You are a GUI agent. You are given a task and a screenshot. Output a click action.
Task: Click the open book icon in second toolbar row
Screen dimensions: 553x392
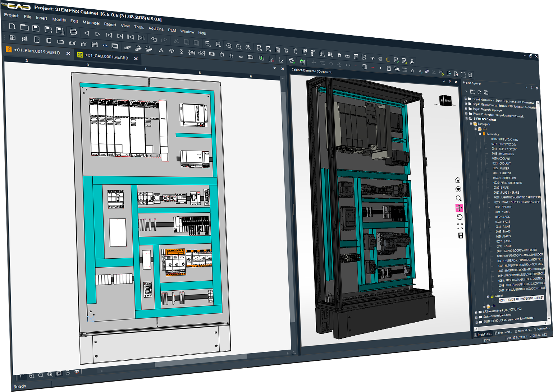coord(13,38)
